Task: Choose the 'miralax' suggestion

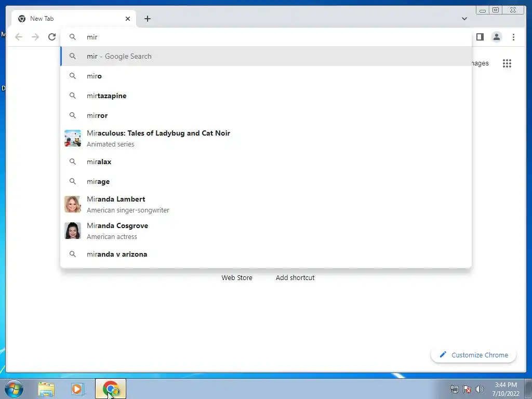Action: pyautogui.click(x=265, y=162)
